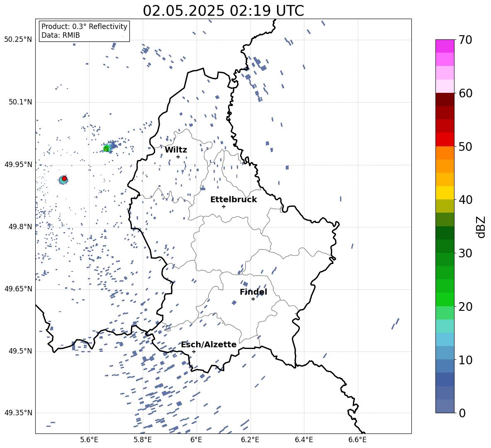Click the "Product: 0.3° Reflectivity" text
The width and height of the screenshot is (491, 448).
tap(84, 26)
